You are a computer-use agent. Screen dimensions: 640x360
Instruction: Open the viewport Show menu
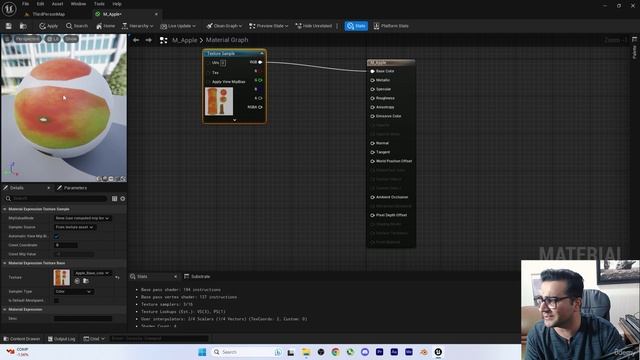coord(71,39)
